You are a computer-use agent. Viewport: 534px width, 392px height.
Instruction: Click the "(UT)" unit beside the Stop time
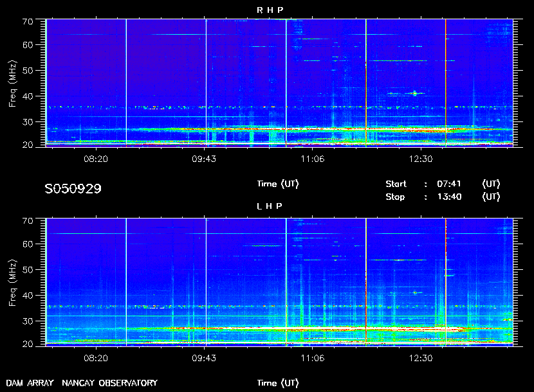(491, 197)
